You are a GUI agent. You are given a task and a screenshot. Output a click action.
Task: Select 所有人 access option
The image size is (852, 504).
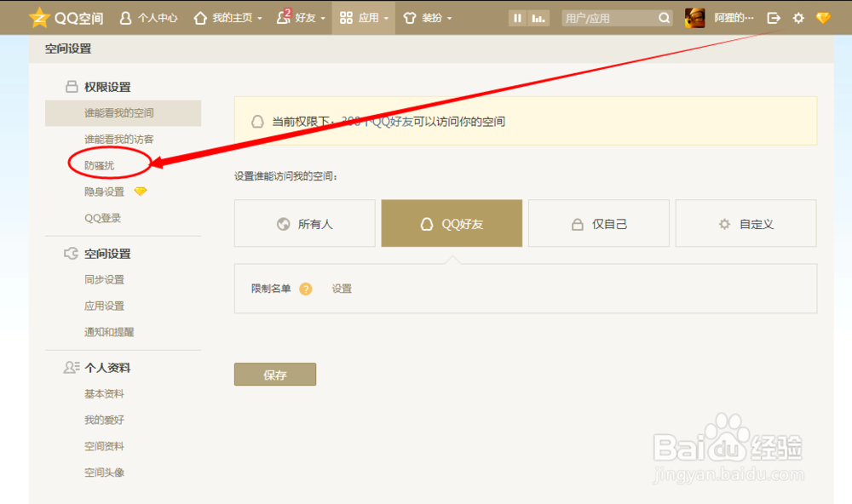tap(304, 223)
